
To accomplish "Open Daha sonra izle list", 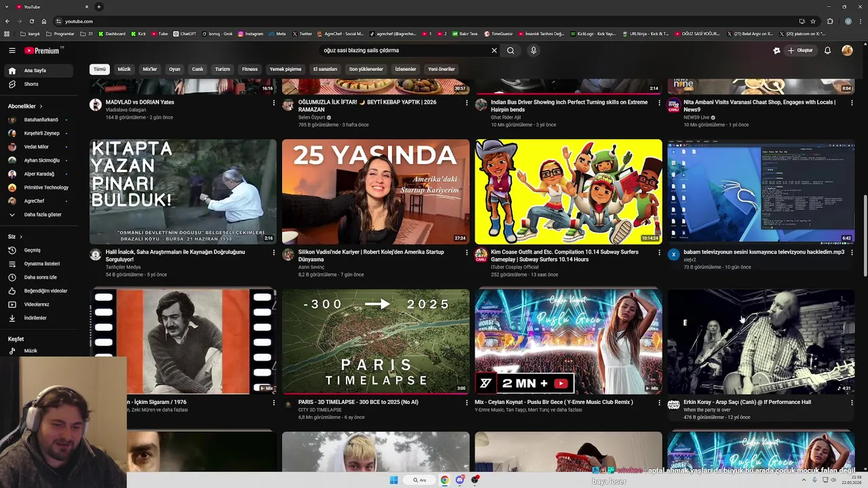I will (39, 277).
